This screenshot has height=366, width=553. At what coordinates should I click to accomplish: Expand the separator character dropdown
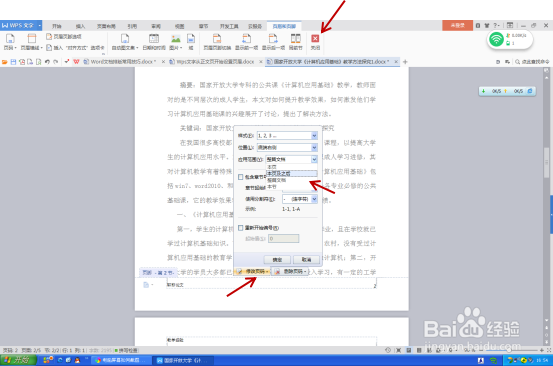tap(314, 199)
